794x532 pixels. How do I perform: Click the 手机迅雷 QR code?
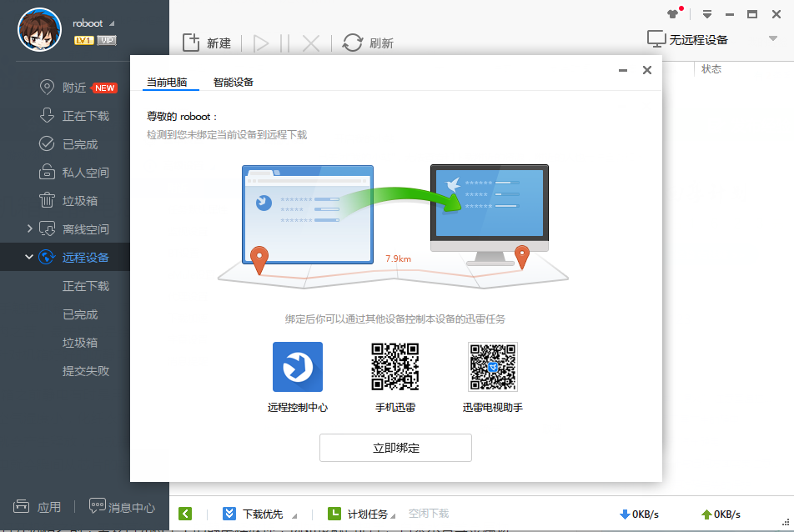395,367
